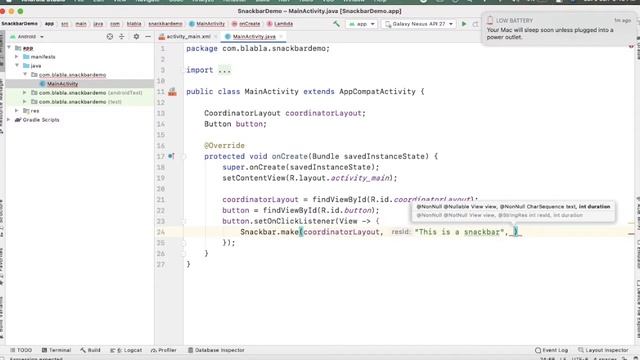Open the Android project view dropdown
Image resolution: width=640 pixels, height=360 pixels.
click(27, 37)
